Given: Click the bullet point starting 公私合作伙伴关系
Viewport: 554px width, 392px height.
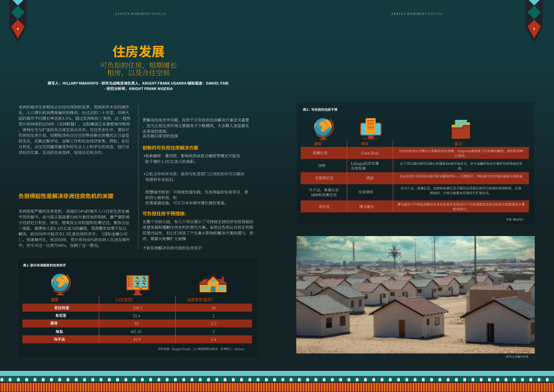Looking at the screenshot, I should (x=194, y=176).
